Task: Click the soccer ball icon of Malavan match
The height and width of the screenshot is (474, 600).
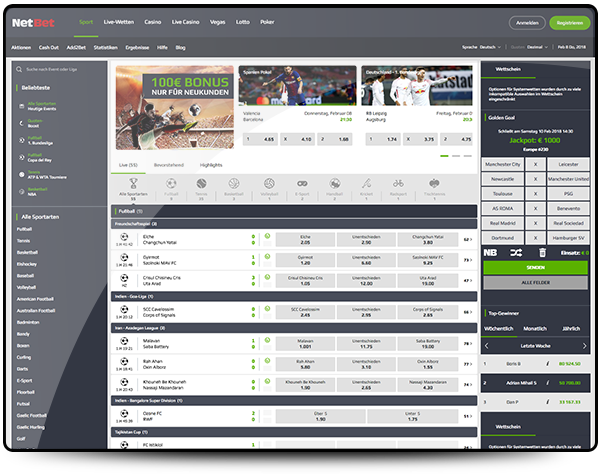Action: click(x=124, y=340)
